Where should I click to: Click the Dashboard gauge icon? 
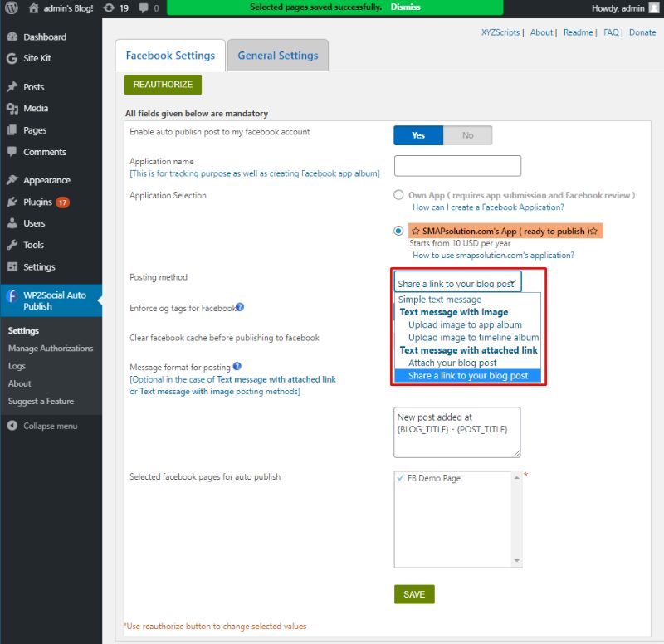pos(12,37)
